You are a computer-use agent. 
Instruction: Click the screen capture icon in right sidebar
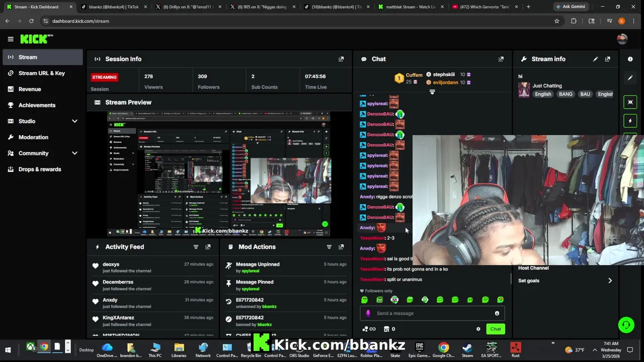pos(630,102)
